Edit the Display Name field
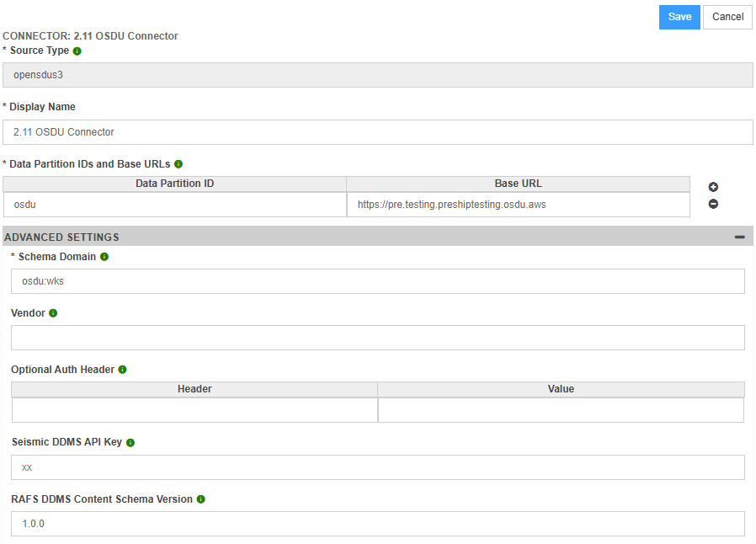This screenshot has width=756, height=544. point(378,132)
